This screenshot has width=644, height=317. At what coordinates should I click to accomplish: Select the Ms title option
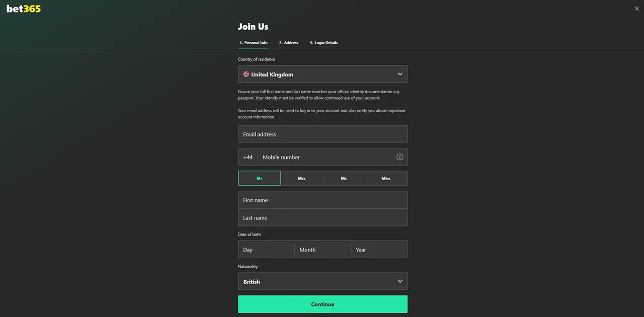[x=344, y=178]
